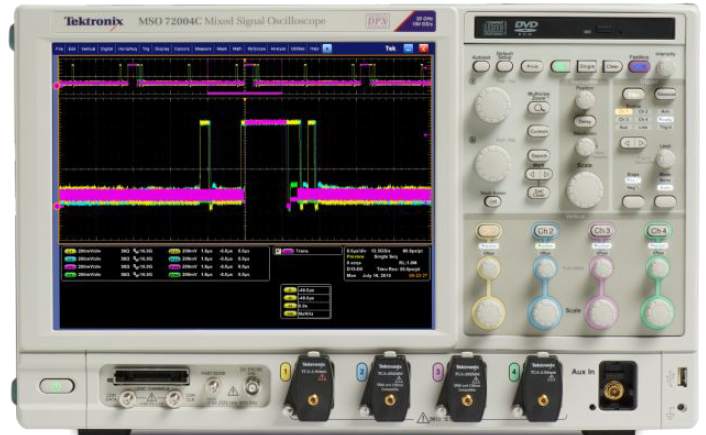This screenshot has width=706, height=435.
Task: Click the large horizontal Scale knob
Action: (584, 190)
